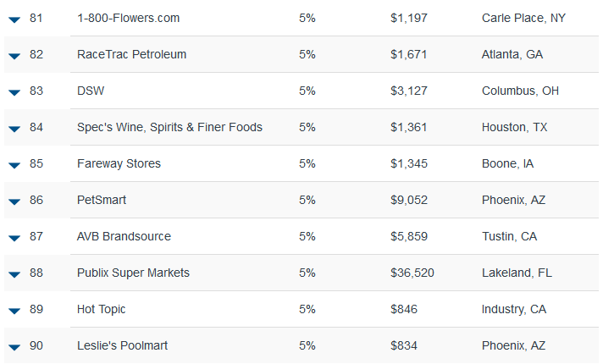The image size is (603, 364).
Task: Expand row 81 for 1-800-Flowers.com details
Action: [x=14, y=20]
